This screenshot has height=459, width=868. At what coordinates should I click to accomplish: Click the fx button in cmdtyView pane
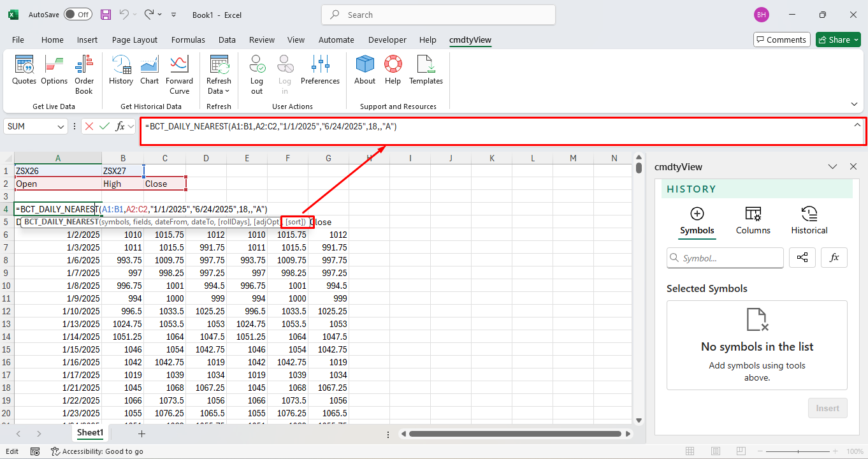pyautogui.click(x=834, y=258)
